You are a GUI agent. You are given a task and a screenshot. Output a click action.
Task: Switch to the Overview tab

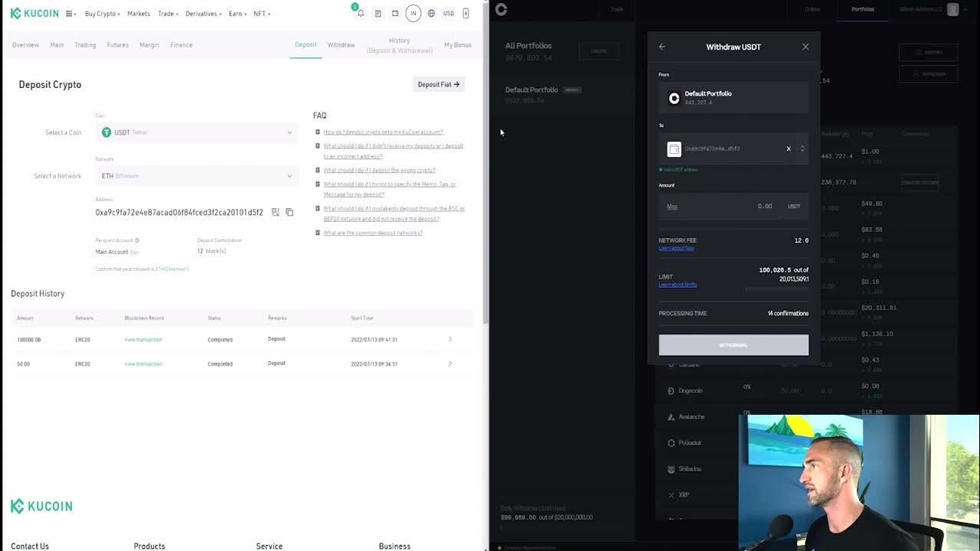[x=25, y=45]
